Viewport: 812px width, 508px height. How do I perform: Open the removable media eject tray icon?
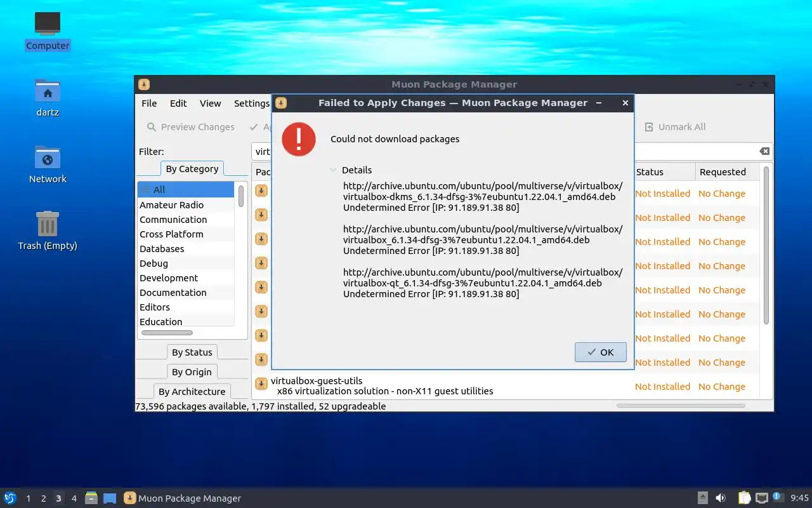pyautogui.click(x=703, y=498)
